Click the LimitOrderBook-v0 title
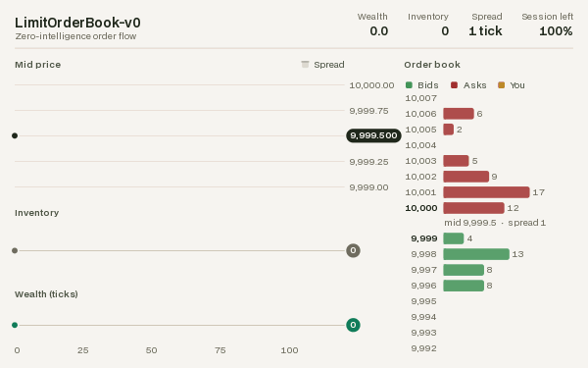Viewport: 588px width, 368px height. pyautogui.click(x=77, y=23)
